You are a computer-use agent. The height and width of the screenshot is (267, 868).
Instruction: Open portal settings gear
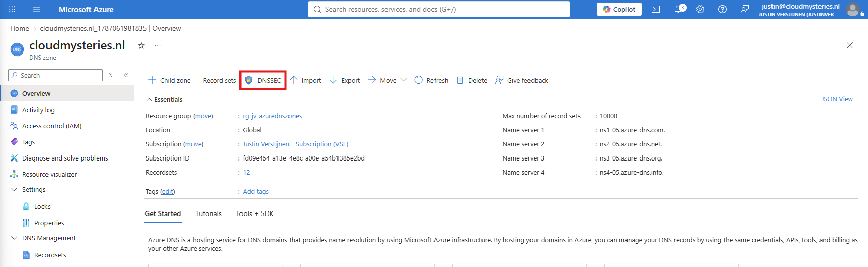(700, 9)
